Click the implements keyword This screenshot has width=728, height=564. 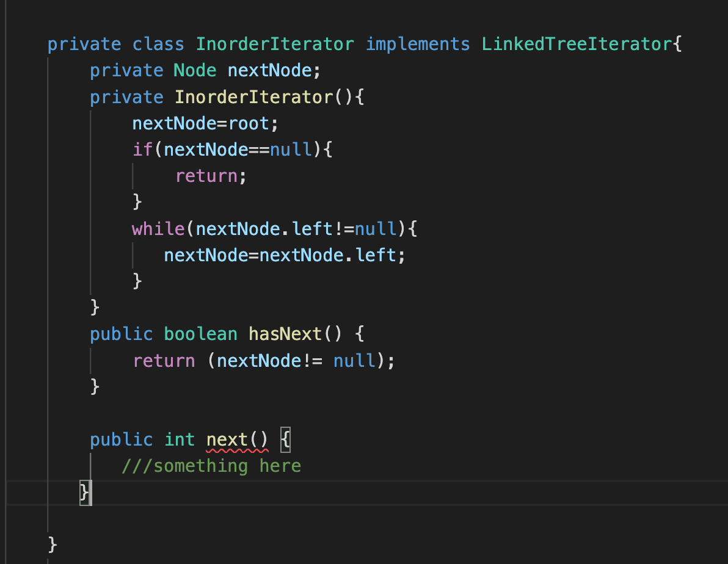tap(418, 45)
